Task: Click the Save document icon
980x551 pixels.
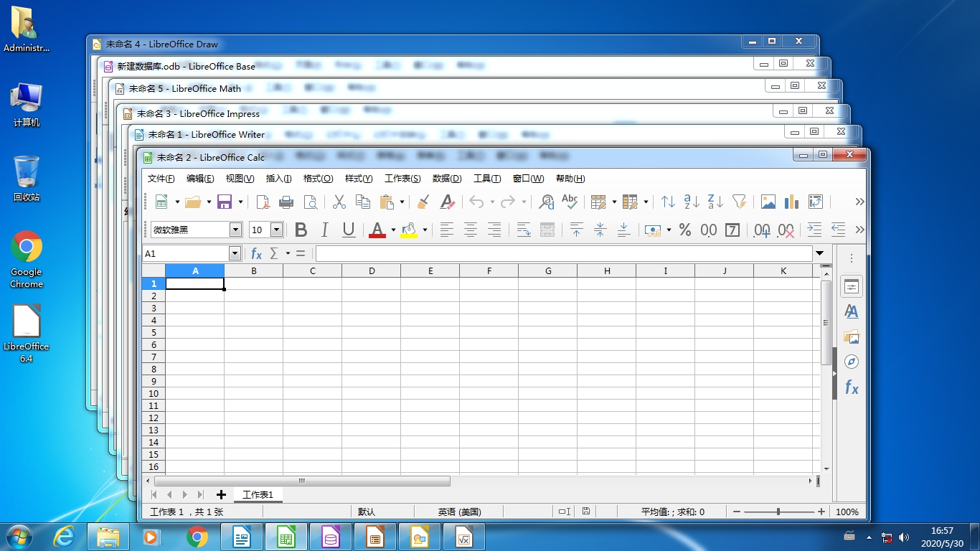Action: coord(225,202)
